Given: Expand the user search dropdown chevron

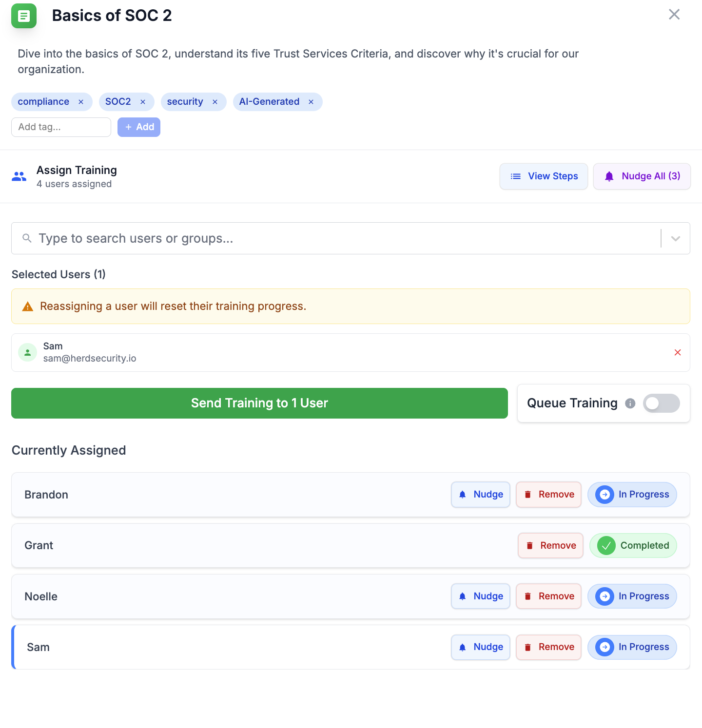Looking at the screenshot, I should pyautogui.click(x=676, y=238).
